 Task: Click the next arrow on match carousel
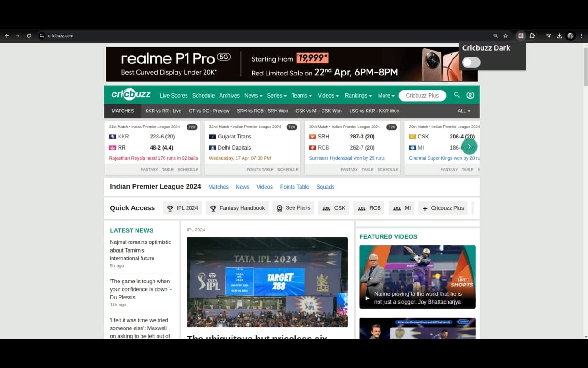[469, 147]
